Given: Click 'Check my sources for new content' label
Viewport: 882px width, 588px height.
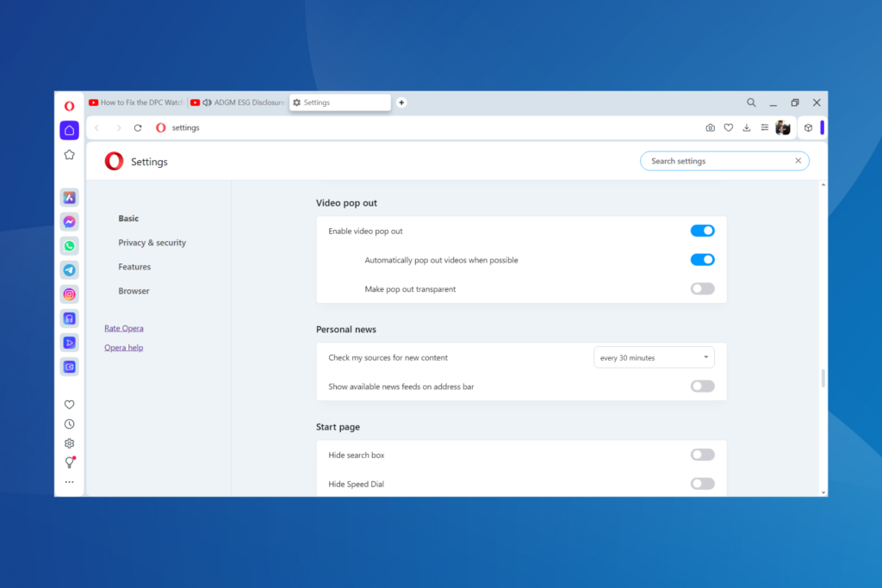Looking at the screenshot, I should (x=388, y=357).
